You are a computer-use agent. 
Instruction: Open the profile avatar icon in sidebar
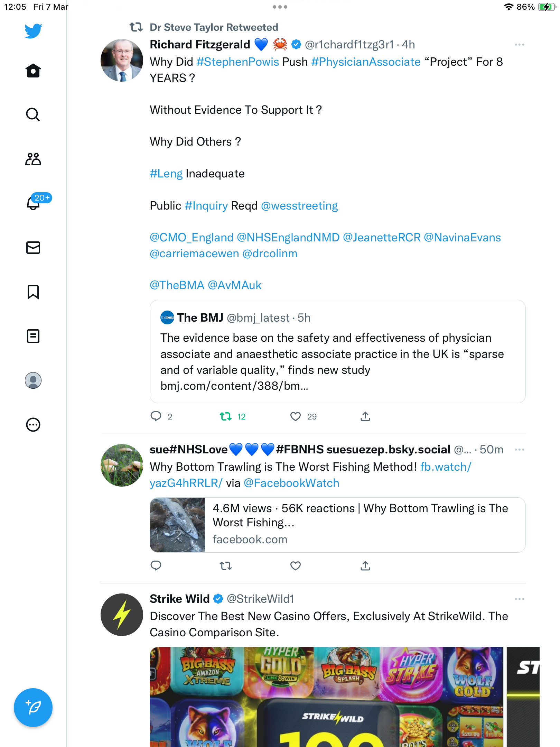point(33,380)
